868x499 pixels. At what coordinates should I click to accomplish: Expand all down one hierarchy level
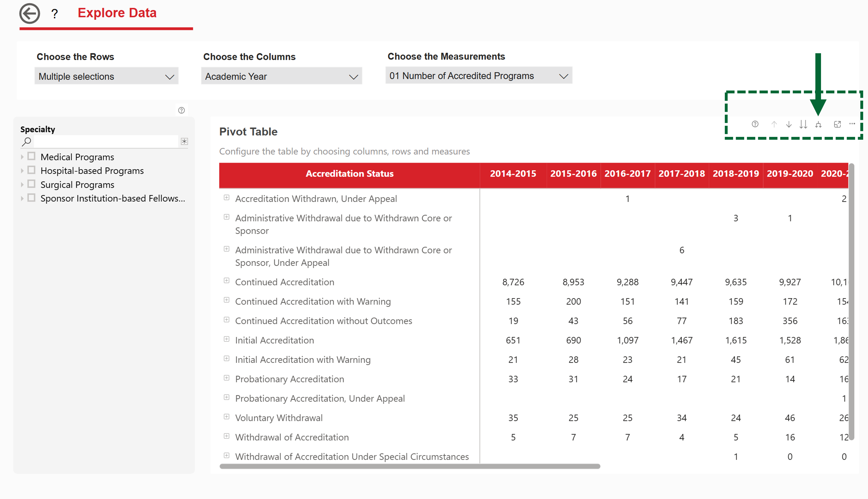pos(818,124)
